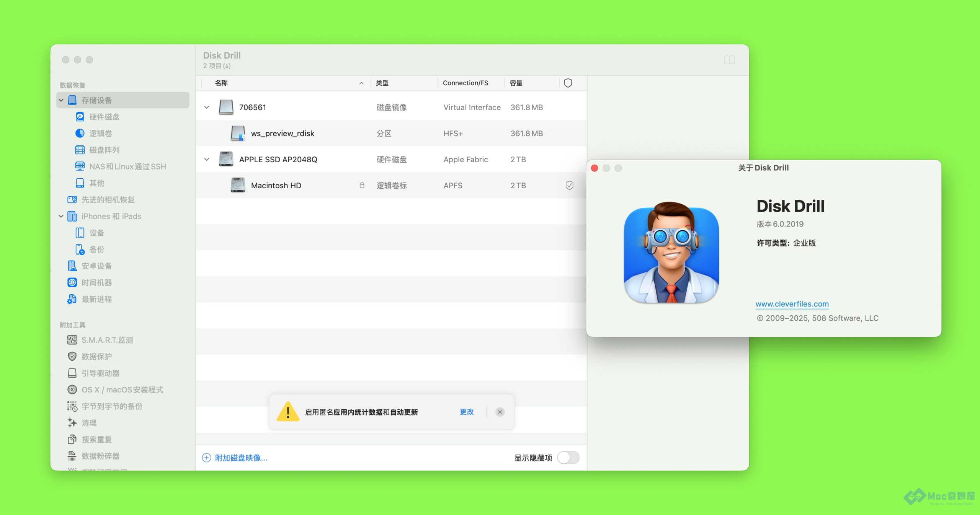The height and width of the screenshot is (515, 980).
Task: Collapse the Storage devices (存储设备) sidebar group
Action: point(61,100)
